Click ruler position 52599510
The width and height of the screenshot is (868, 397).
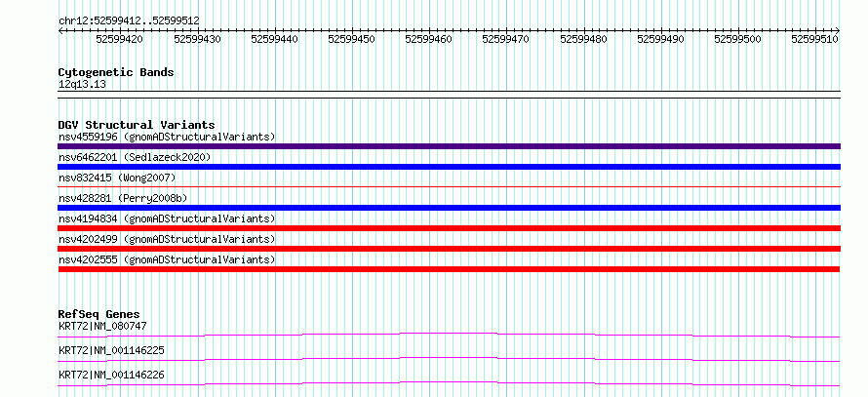coord(814,39)
